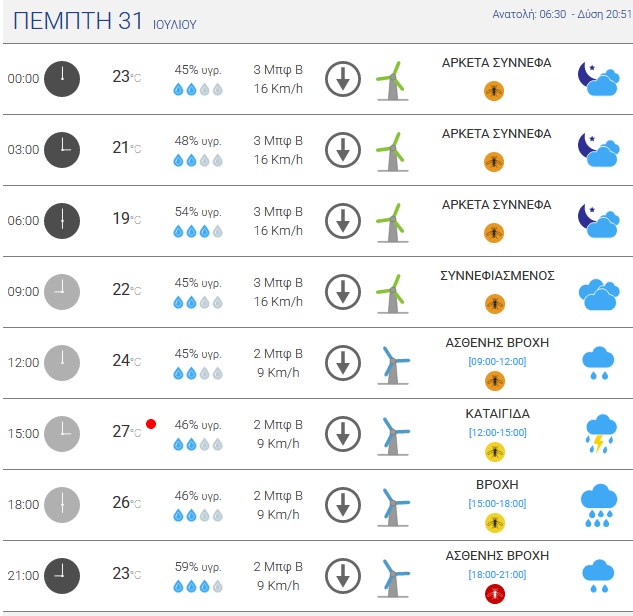Open the [18:00-21:00] time range link

point(497,574)
